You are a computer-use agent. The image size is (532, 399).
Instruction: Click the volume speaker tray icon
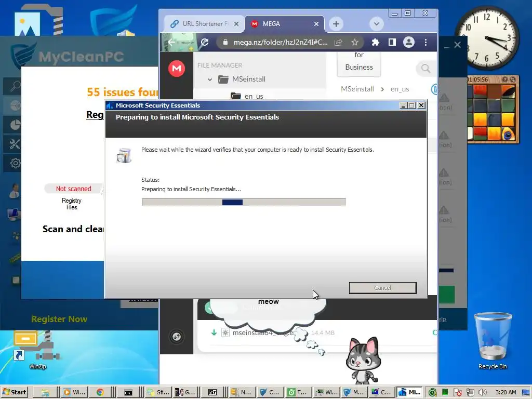pos(482,392)
